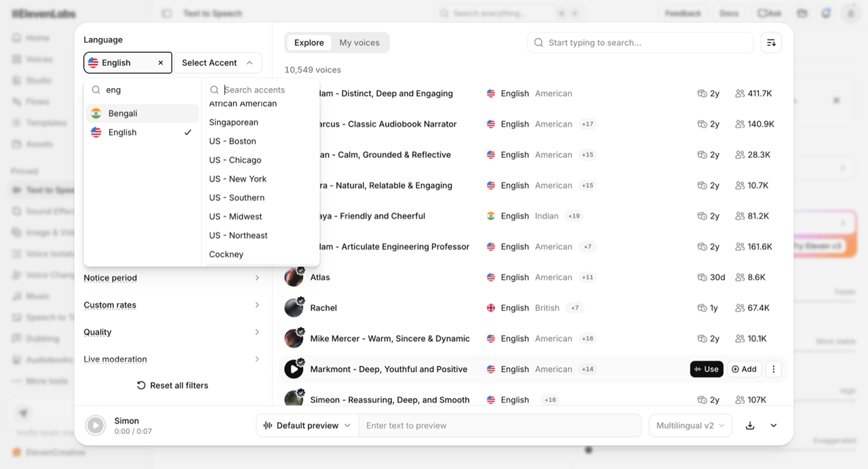
Task: Pick the US - Northeast accent
Action: 238,236
